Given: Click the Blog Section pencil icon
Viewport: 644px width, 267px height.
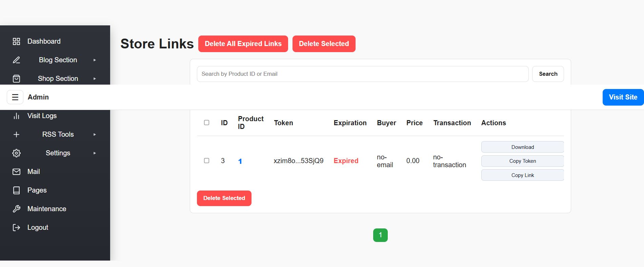Looking at the screenshot, I should (16, 60).
